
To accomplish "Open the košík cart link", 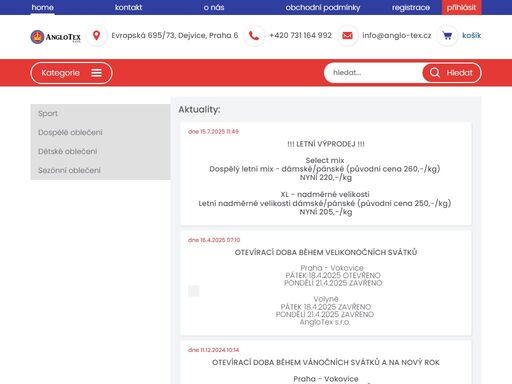I will 471,35.
